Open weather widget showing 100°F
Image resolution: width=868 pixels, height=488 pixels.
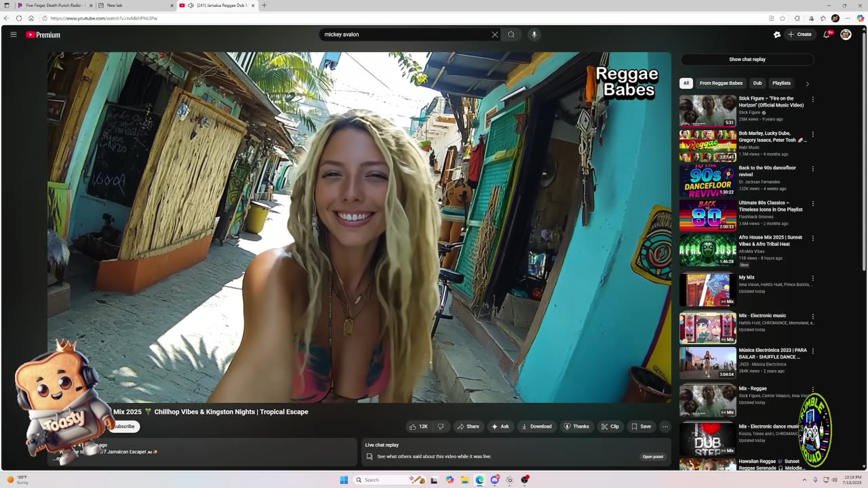(18, 480)
